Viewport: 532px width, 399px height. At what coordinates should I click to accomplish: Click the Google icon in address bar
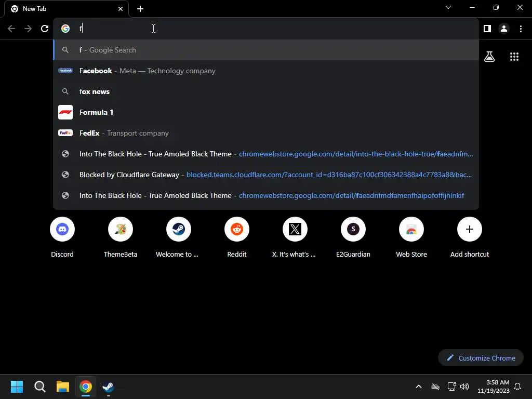[x=65, y=29]
